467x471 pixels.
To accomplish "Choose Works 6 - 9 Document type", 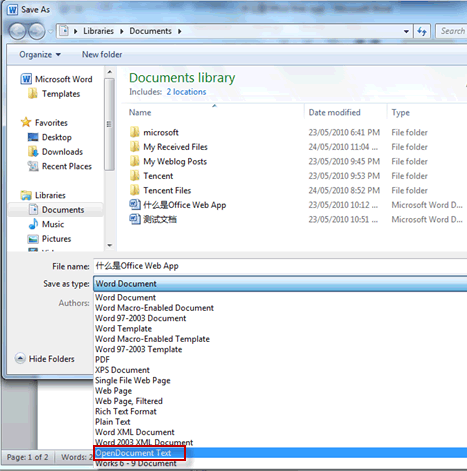I will (x=136, y=463).
